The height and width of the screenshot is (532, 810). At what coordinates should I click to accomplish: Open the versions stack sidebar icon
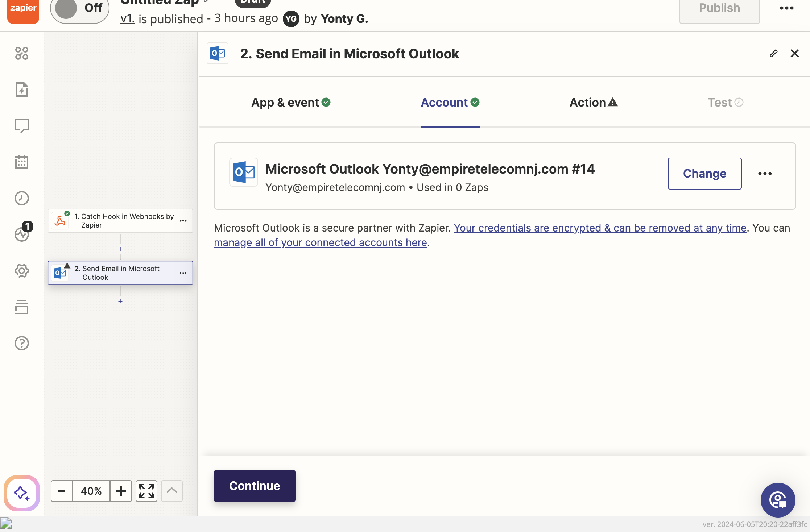click(22, 307)
